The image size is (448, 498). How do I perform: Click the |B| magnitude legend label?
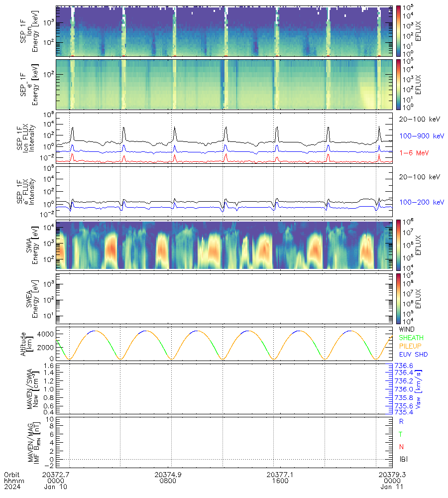(x=404, y=459)
